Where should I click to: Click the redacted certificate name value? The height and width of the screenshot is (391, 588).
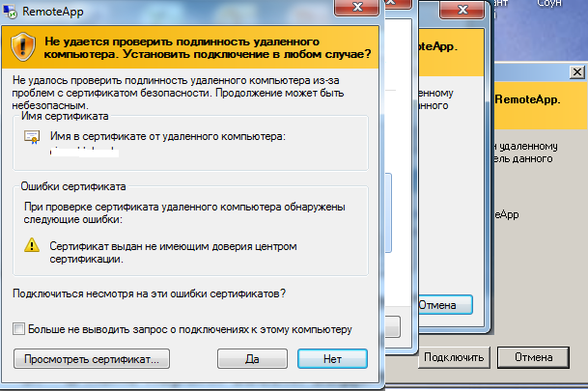[x=85, y=153]
